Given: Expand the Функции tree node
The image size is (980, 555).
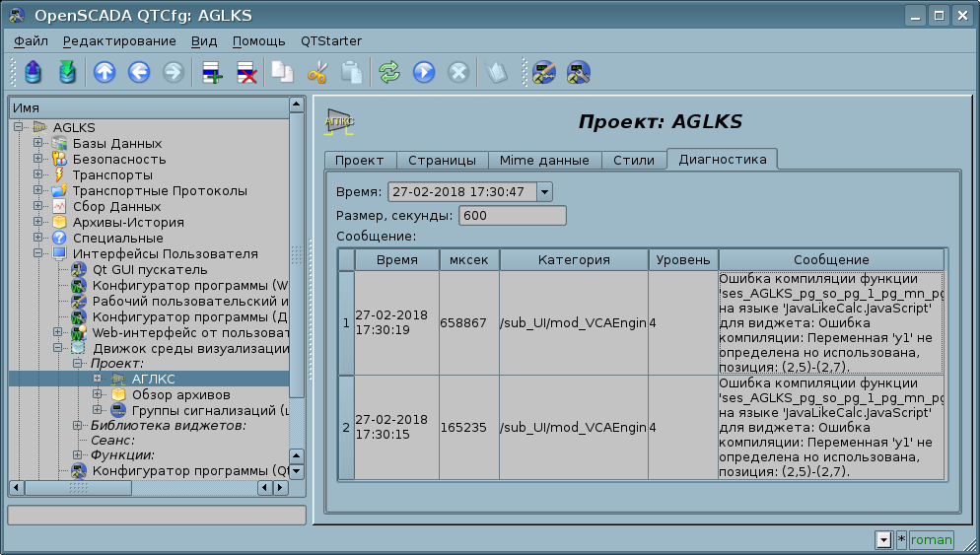Looking at the screenshot, I should [78, 454].
